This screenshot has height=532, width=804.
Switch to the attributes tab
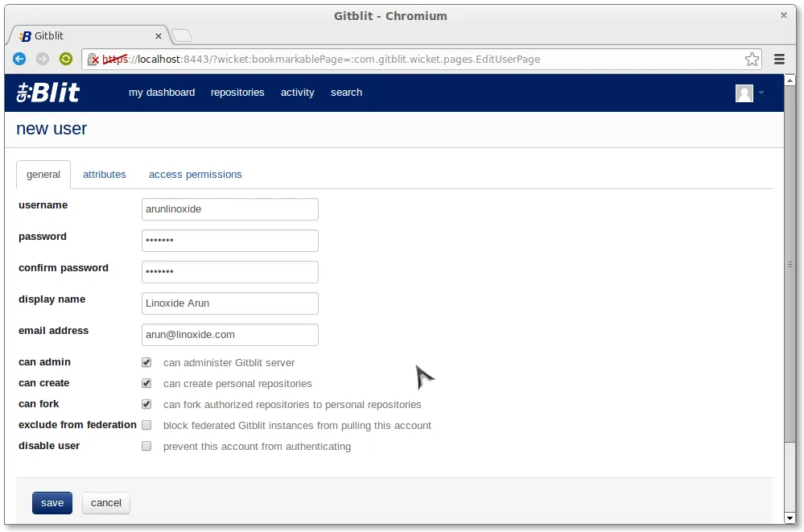[x=105, y=174]
